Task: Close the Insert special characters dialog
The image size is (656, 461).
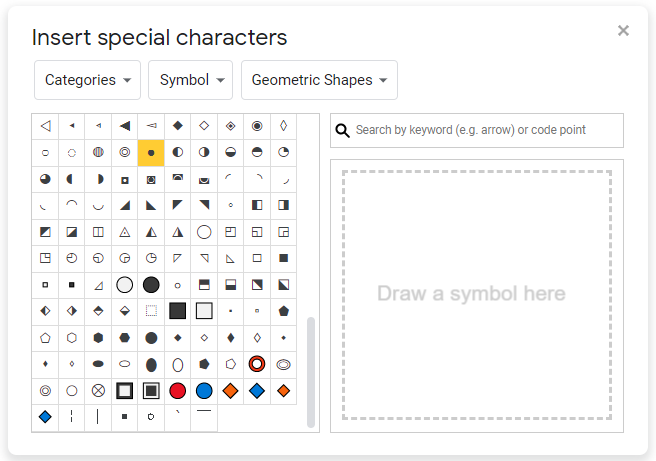Action: pyautogui.click(x=623, y=30)
